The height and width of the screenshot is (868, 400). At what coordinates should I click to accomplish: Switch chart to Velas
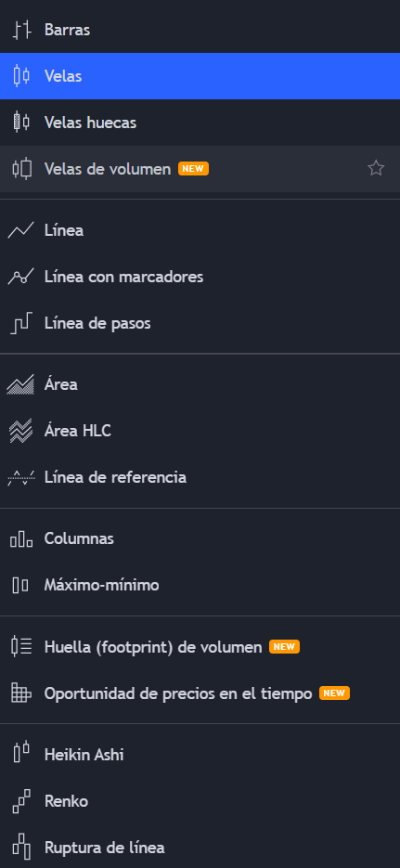(x=200, y=76)
